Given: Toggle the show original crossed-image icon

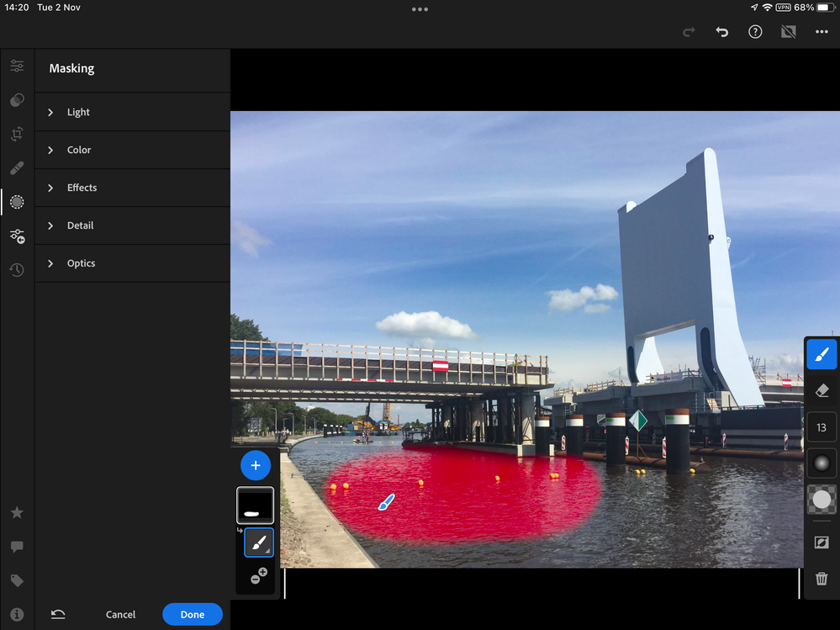Looking at the screenshot, I should pyautogui.click(x=789, y=32).
